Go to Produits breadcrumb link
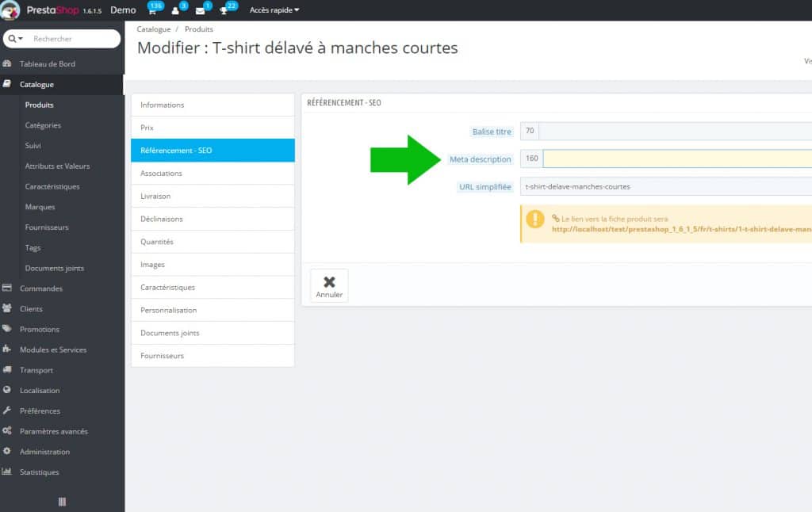 [199, 29]
